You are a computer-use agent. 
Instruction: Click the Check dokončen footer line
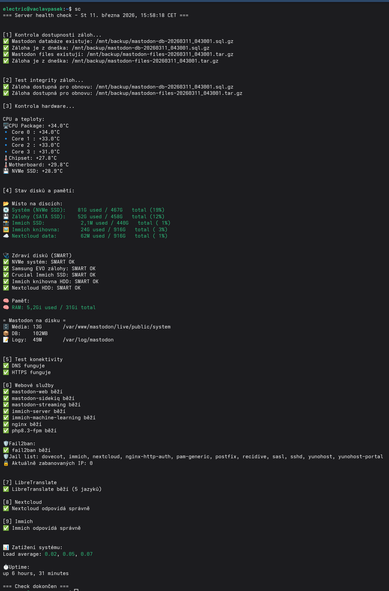(35, 586)
